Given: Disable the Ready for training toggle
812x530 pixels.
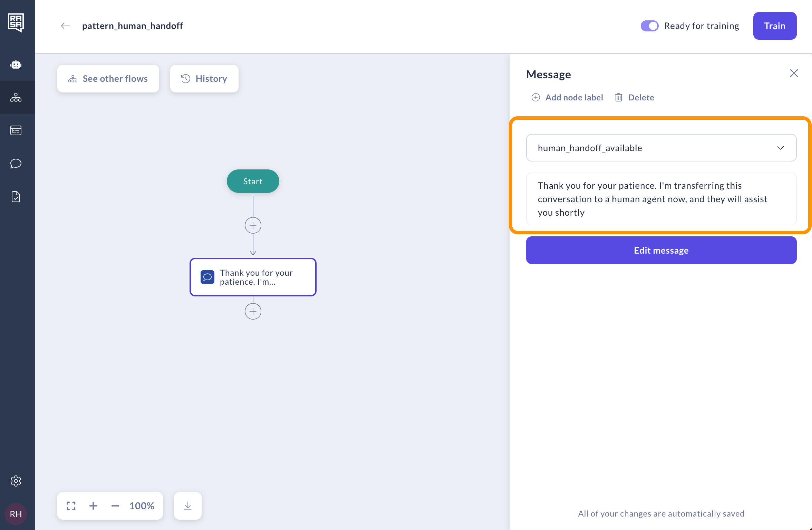Looking at the screenshot, I should [x=650, y=26].
